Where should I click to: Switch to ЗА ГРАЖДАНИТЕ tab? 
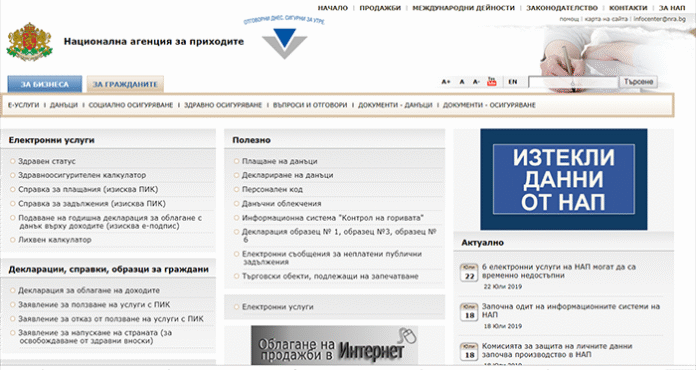tap(125, 84)
